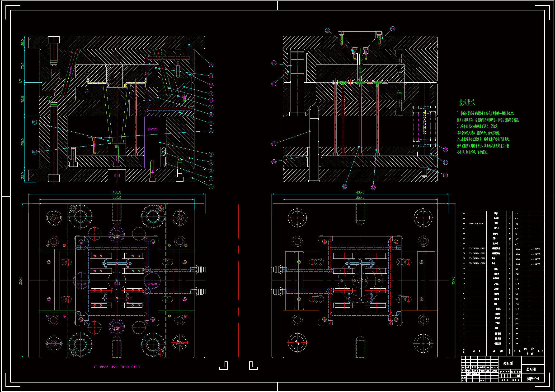This screenshot has width=555, height=392.
Task: Click part balloon number 23
Action: point(445,175)
